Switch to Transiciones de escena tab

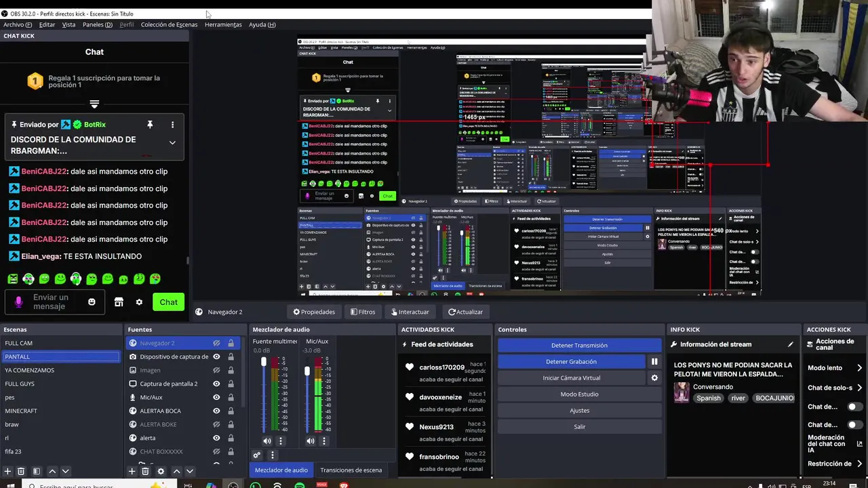351,470
